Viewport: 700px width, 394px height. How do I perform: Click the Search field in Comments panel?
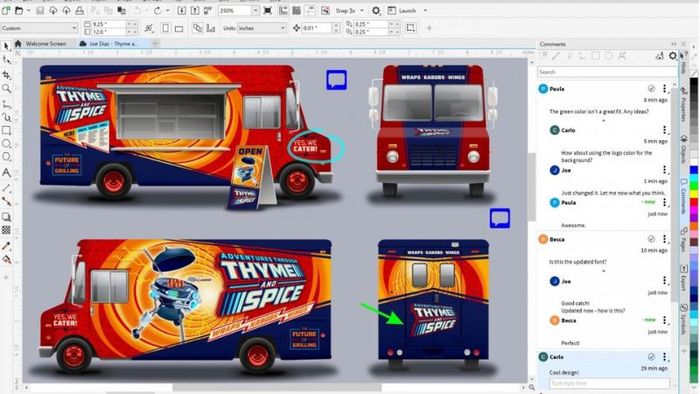[607, 72]
